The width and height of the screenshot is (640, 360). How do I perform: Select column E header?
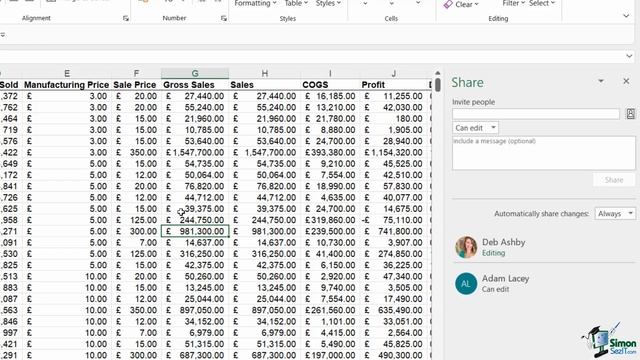click(67, 73)
